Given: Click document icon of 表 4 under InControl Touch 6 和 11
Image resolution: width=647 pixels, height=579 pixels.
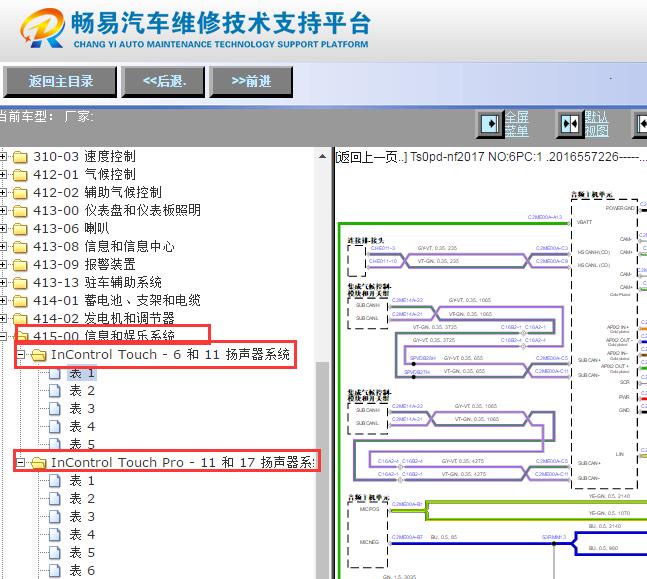Looking at the screenshot, I should [x=54, y=427].
